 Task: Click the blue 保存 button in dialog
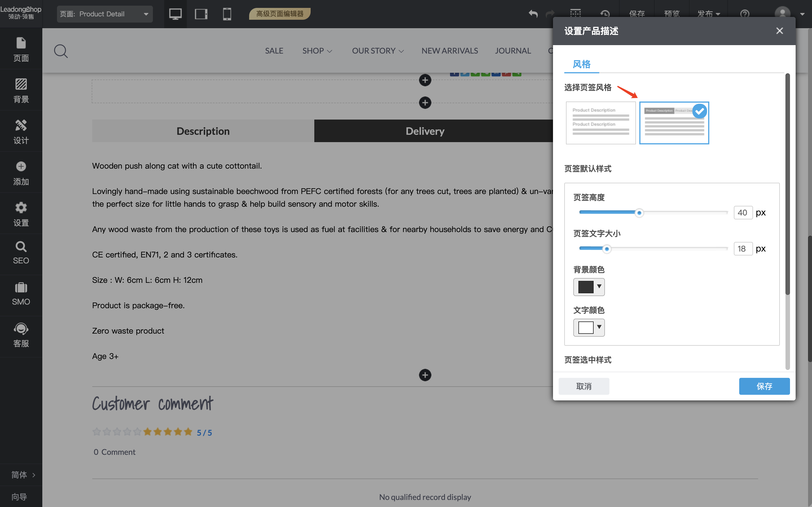(x=764, y=386)
